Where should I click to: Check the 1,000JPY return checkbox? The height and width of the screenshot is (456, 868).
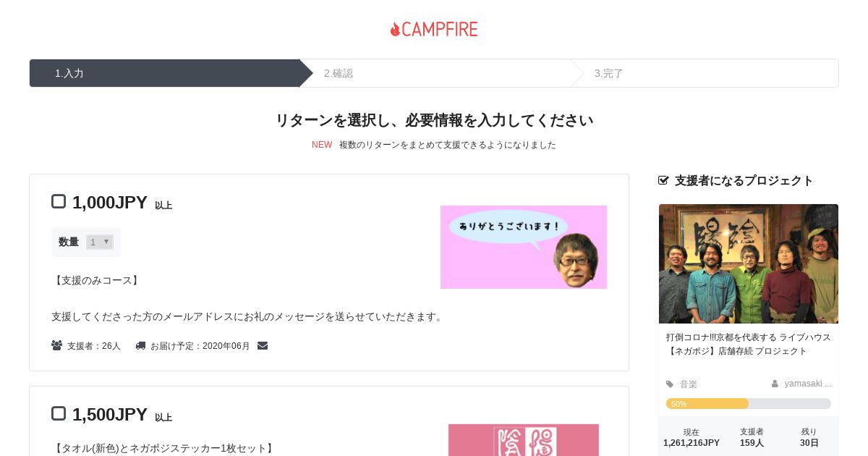pos(59,201)
